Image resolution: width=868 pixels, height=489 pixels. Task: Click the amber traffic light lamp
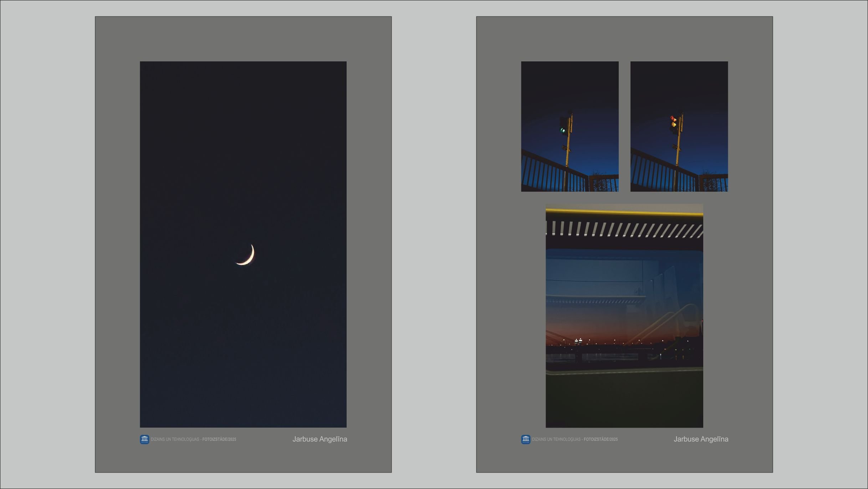674,124
